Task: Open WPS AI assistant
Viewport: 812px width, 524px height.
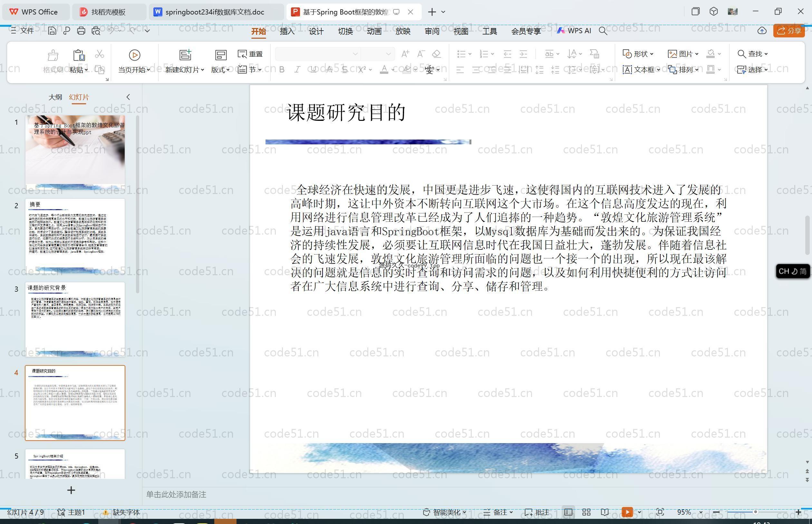Action: 574,31
